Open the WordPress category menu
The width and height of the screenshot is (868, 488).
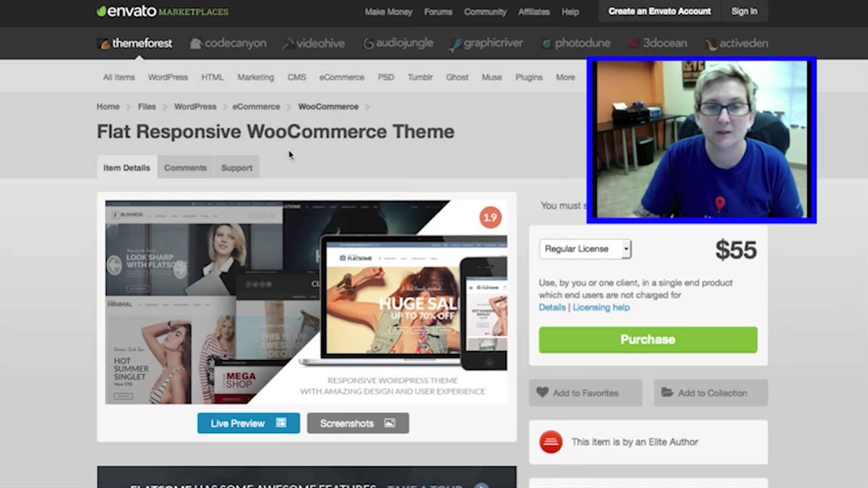pos(168,77)
